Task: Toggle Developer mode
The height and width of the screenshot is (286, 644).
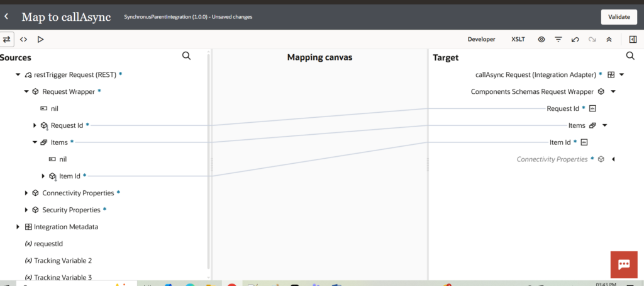Action: 481,39
